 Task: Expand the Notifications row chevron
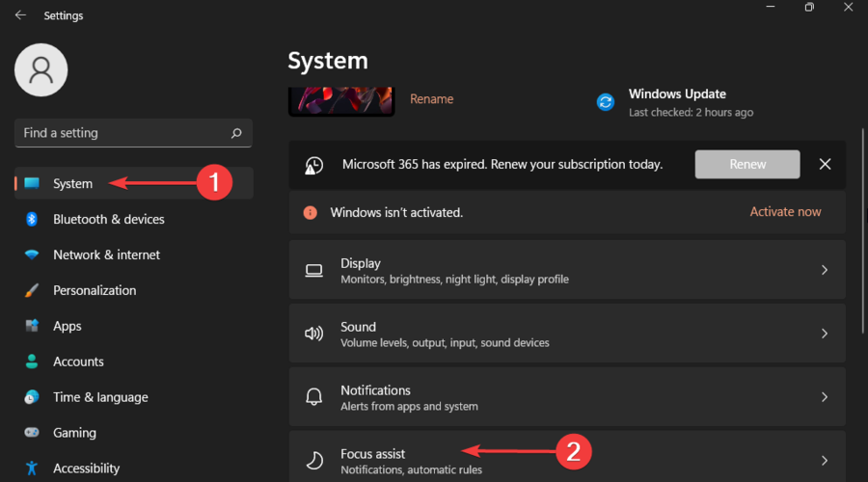point(824,397)
